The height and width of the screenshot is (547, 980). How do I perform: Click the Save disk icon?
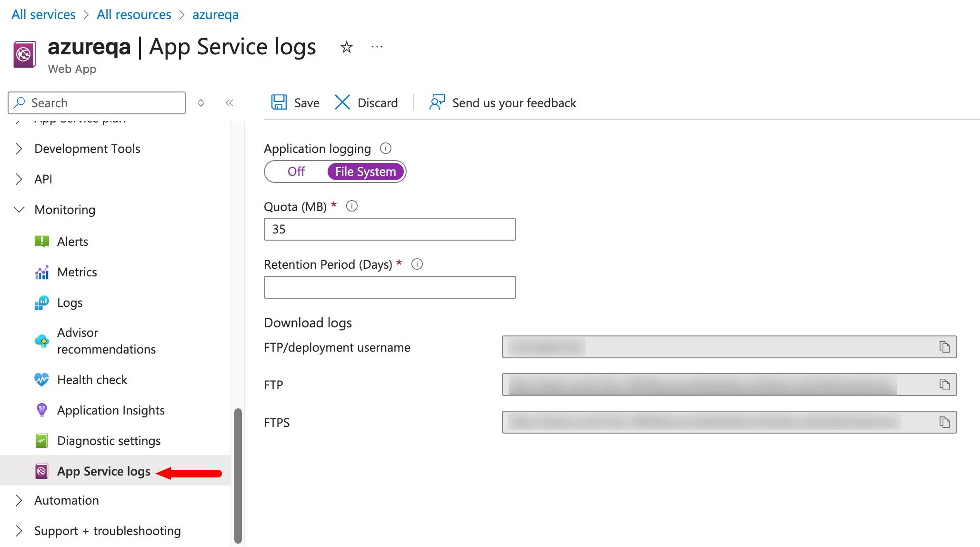click(279, 102)
